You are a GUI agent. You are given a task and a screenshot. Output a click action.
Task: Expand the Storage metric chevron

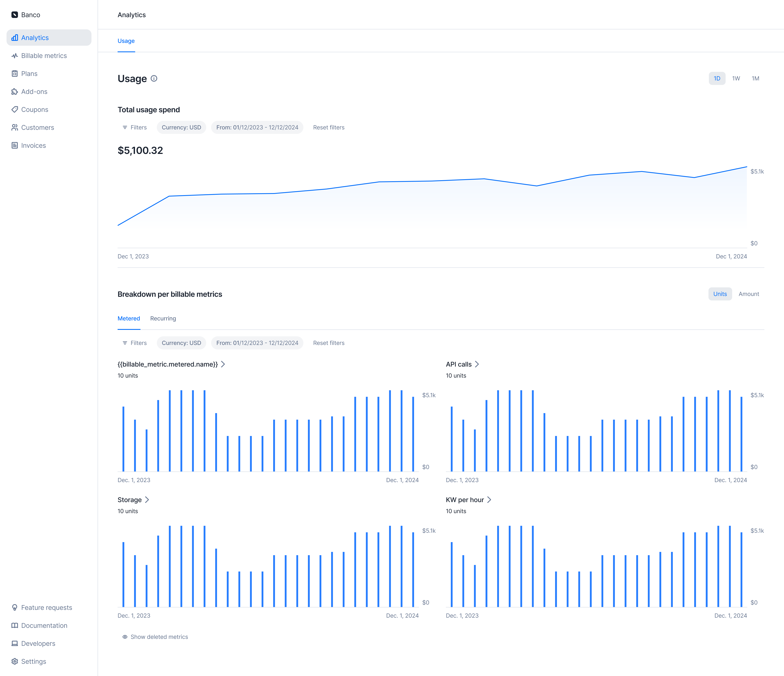(x=147, y=500)
